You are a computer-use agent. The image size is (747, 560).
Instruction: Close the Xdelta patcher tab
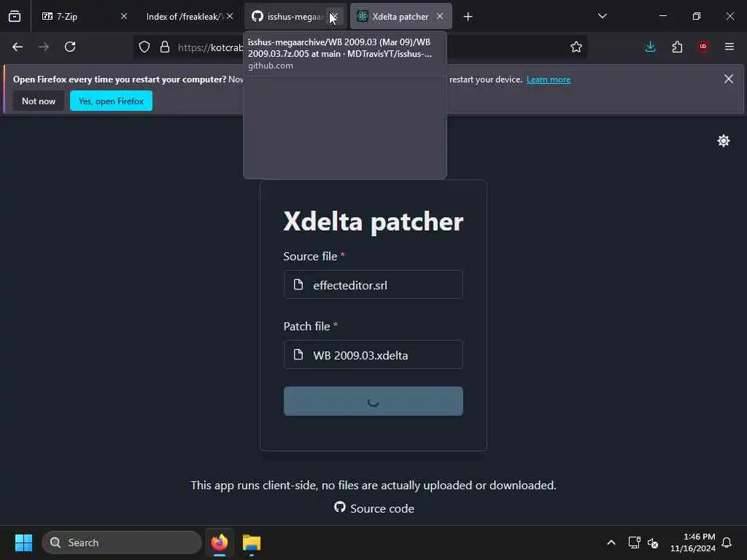[x=440, y=16]
